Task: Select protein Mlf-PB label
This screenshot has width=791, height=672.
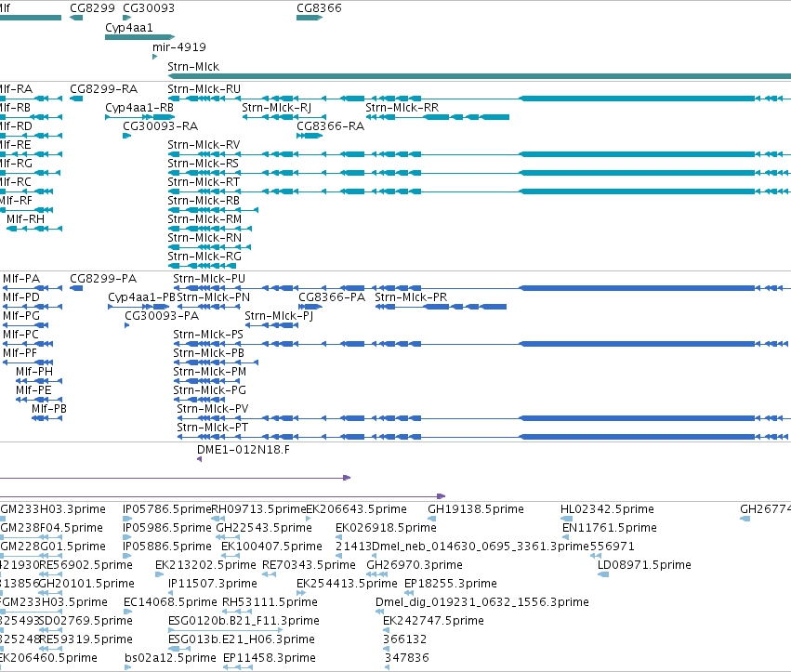Action: 49,409
